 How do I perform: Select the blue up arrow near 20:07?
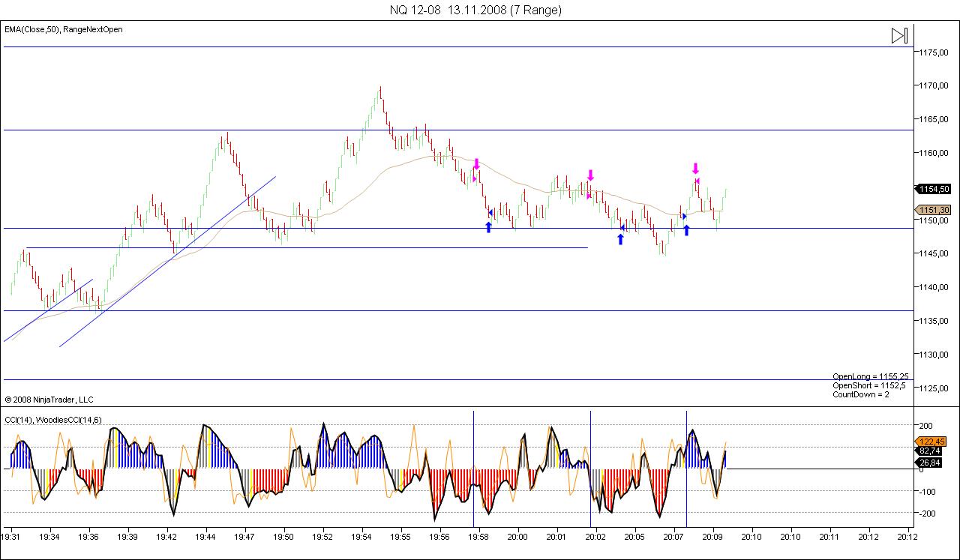point(686,230)
